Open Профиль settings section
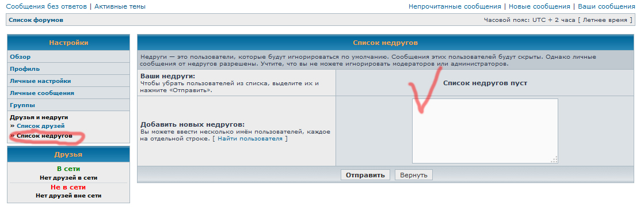 click(x=25, y=69)
